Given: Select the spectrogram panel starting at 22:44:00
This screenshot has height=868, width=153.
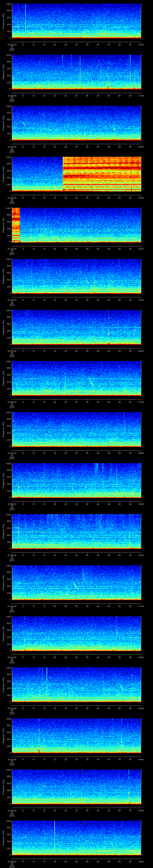Looking at the screenshot, I should click(76, 786).
